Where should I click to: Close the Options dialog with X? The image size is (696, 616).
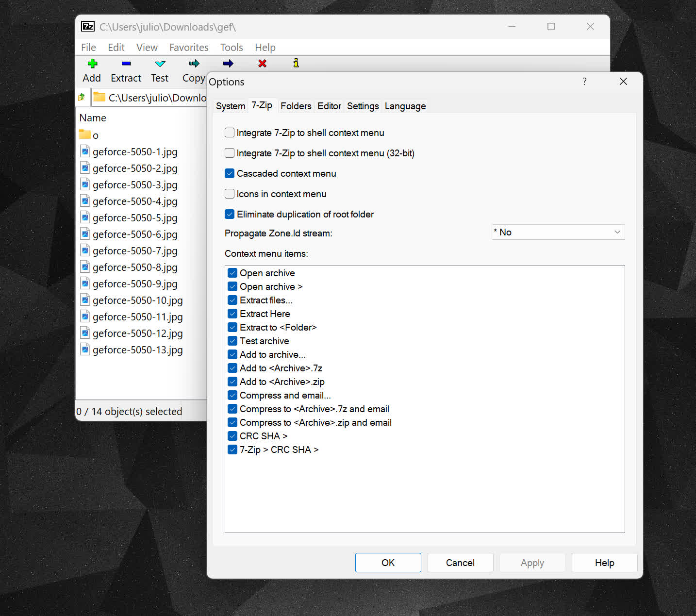pyautogui.click(x=623, y=81)
